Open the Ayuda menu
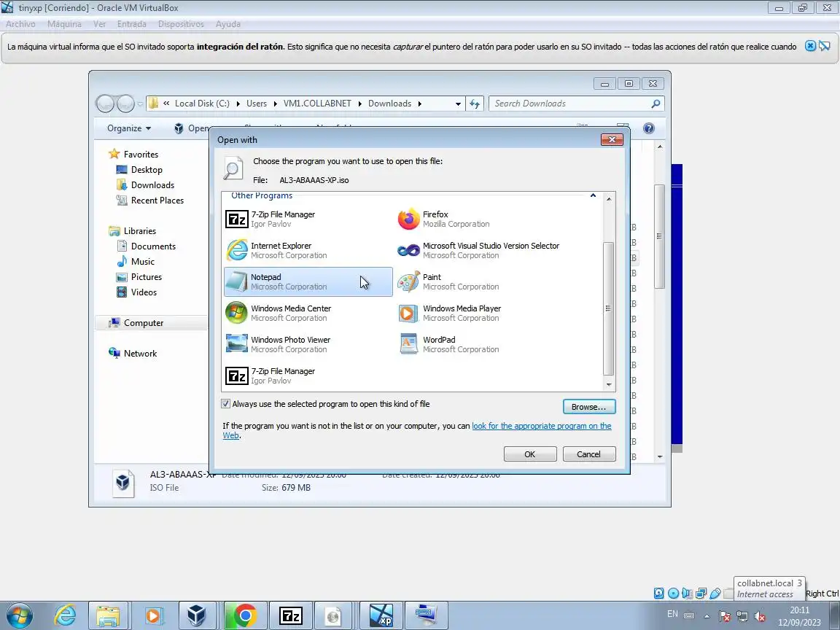840x630 pixels. tap(228, 24)
